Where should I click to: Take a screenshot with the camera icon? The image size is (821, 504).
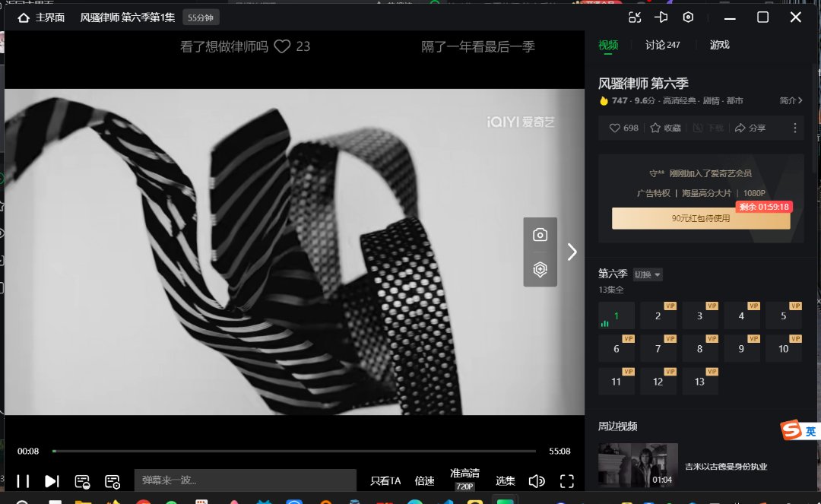click(540, 235)
